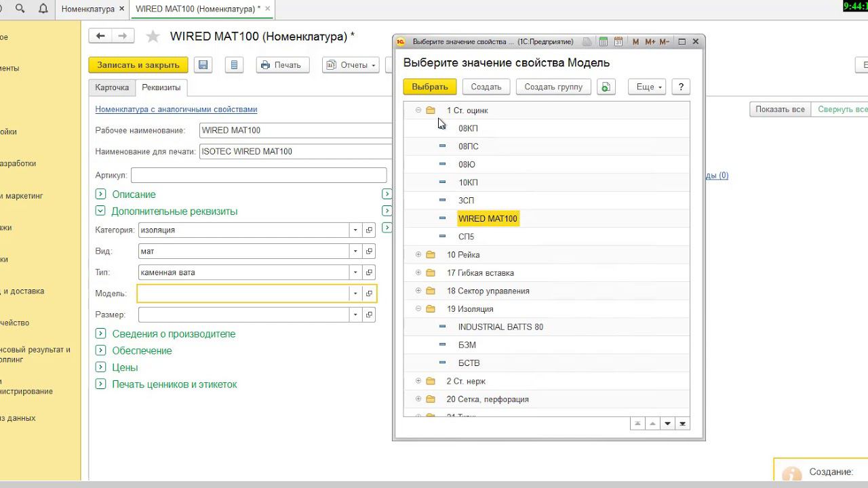The height and width of the screenshot is (488, 868).
Task: Switch to the Номенклатура window tab
Action: coord(88,9)
